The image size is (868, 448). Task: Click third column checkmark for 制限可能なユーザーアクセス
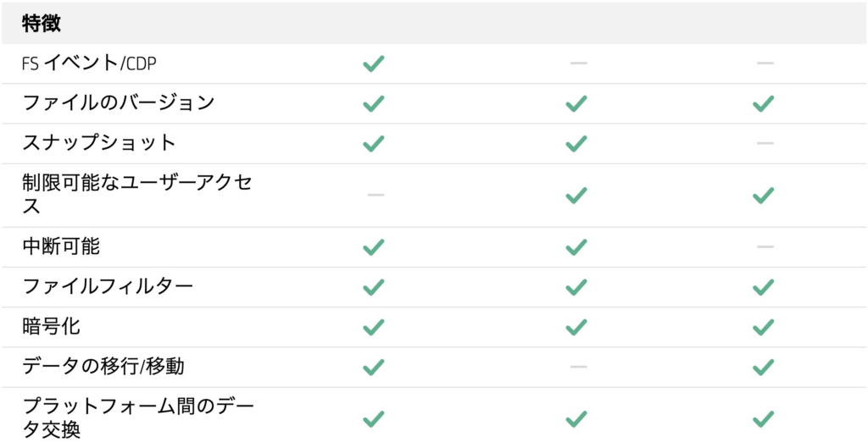coord(764,196)
